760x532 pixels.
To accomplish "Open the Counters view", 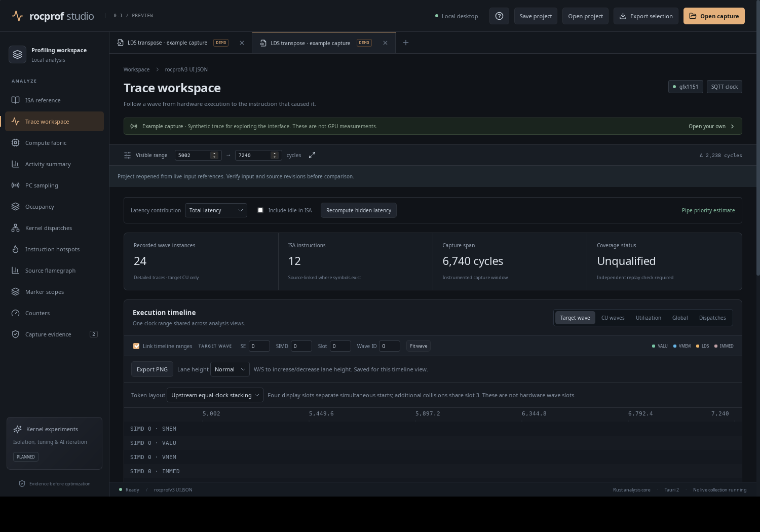I will 54,313.
